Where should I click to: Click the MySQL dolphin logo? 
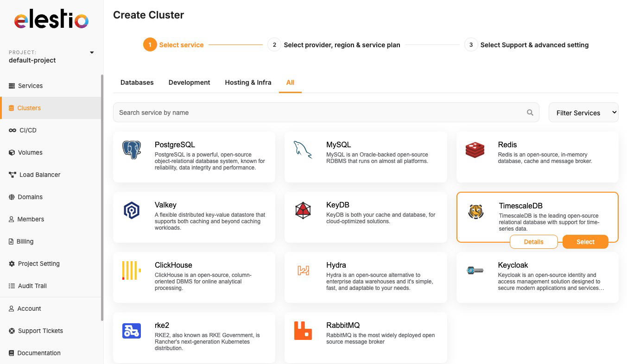point(303,150)
